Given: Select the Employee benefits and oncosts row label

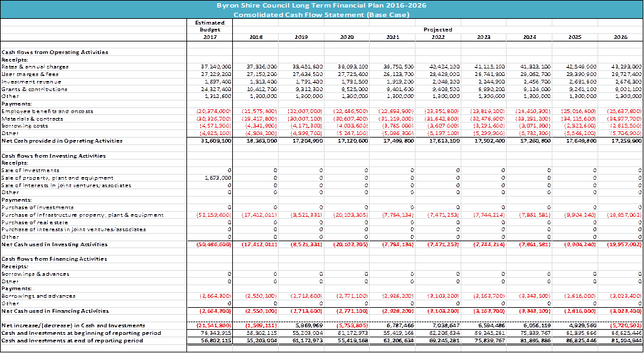Looking at the screenshot, I should click(48, 111).
